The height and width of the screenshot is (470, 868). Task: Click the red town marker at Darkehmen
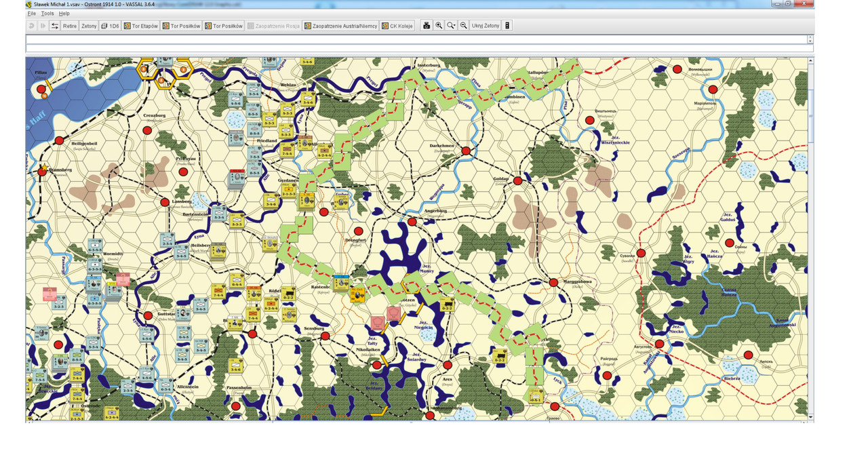[x=466, y=151]
